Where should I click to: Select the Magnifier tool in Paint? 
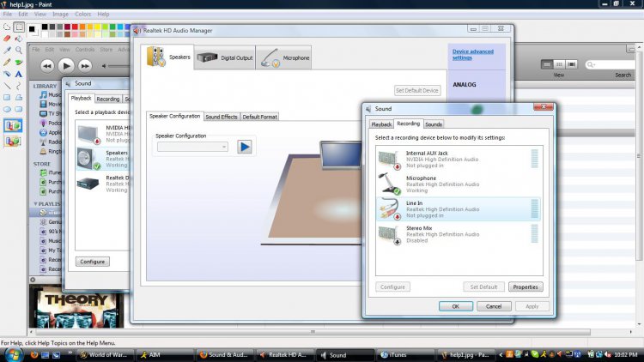click(19, 50)
